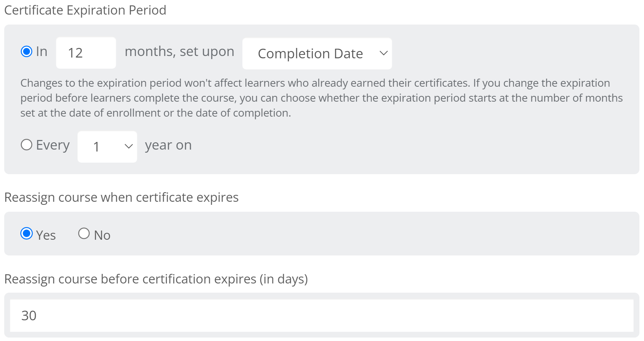
Task: Focus the reassign days field showing 30
Action: point(321,315)
